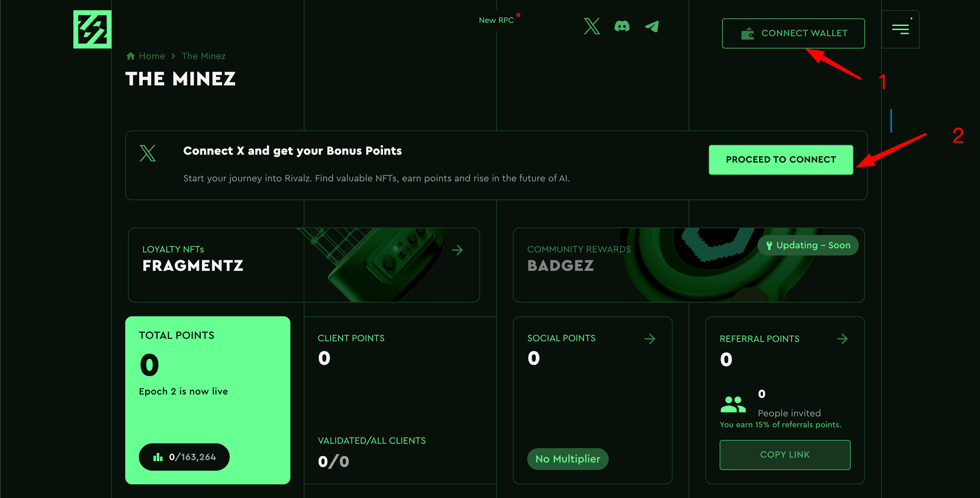Screen dimensions: 980x498
Task: Click the Connect Wallet button
Action: (793, 33)
